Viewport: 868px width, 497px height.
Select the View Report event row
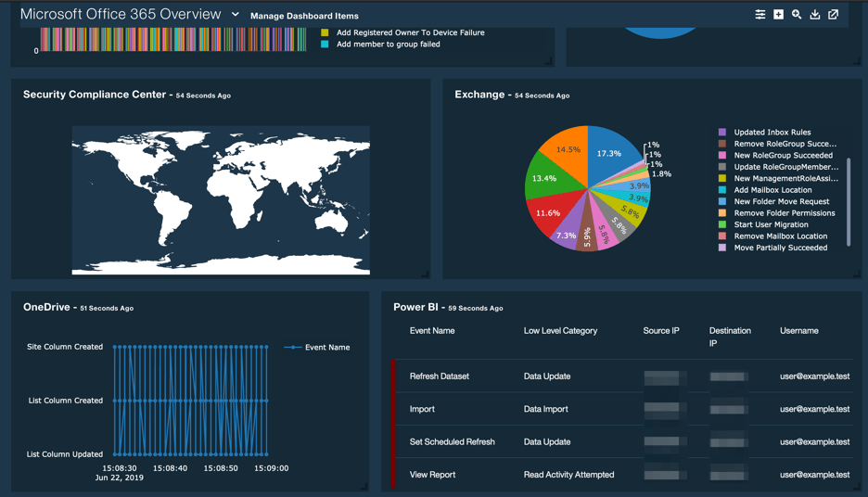(x=621, y=475)
